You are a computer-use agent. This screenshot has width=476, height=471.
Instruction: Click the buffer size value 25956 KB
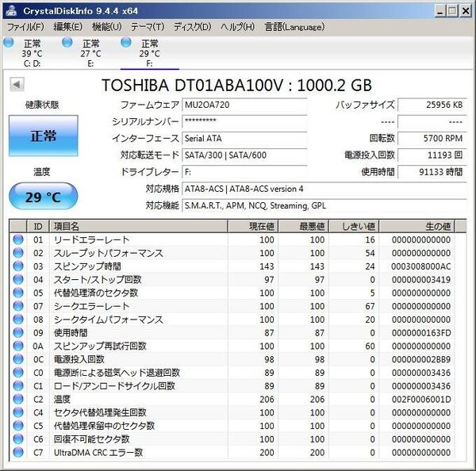tap(432, 105)
